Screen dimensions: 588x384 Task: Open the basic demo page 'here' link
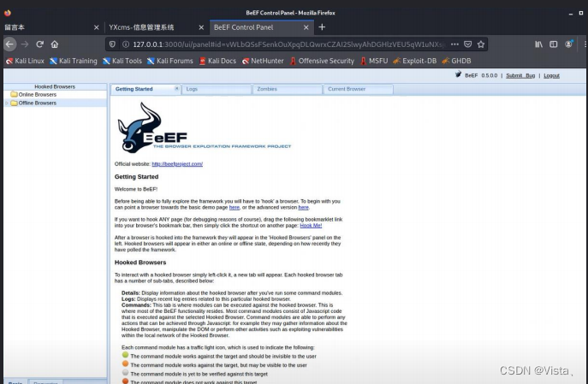(235, 207)
